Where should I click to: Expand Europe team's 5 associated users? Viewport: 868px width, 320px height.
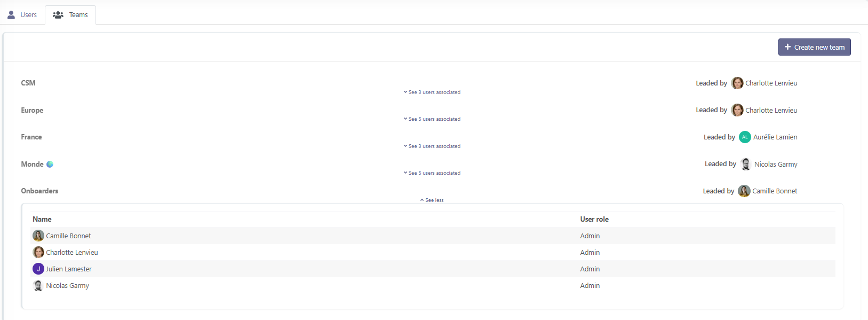coord(432,119)
